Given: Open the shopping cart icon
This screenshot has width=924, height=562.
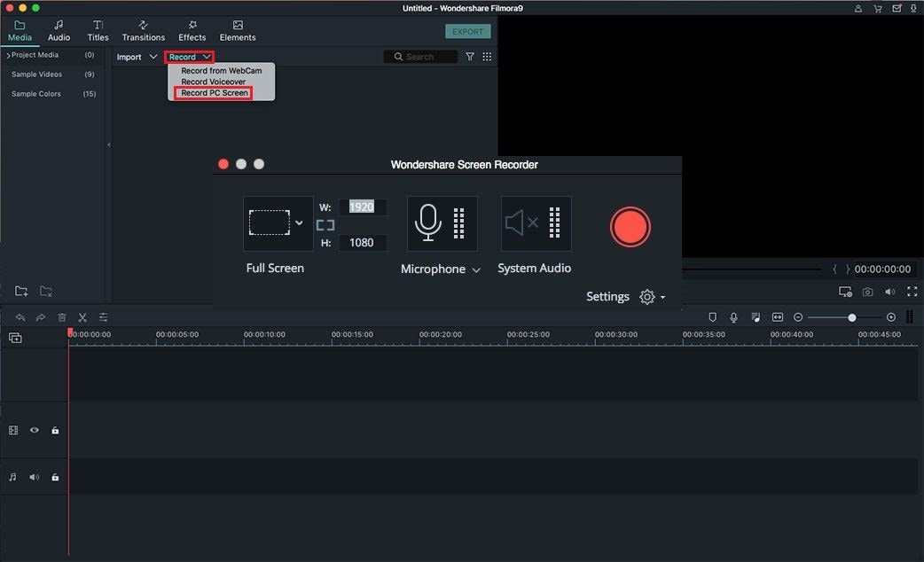Looking at the screenshot, I should click(878, 8).
